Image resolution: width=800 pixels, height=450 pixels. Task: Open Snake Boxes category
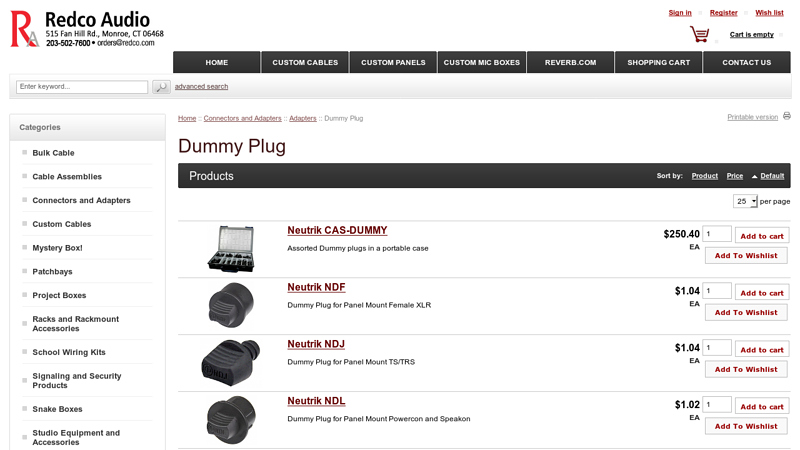pyautogui.click(x=58, y=409)
